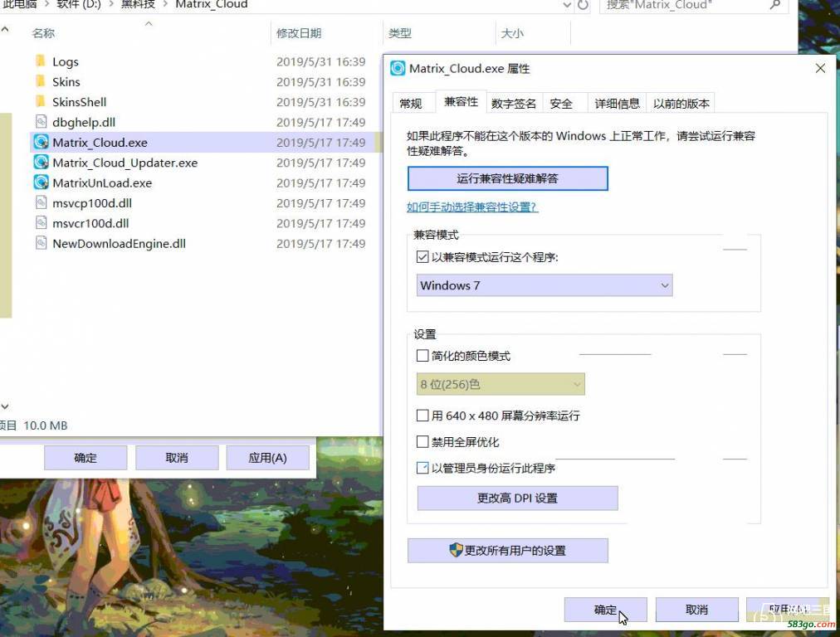Open the Windows 7 compatibility dropdown
This screenshot has height=637, width=840.
pos(545,285)
